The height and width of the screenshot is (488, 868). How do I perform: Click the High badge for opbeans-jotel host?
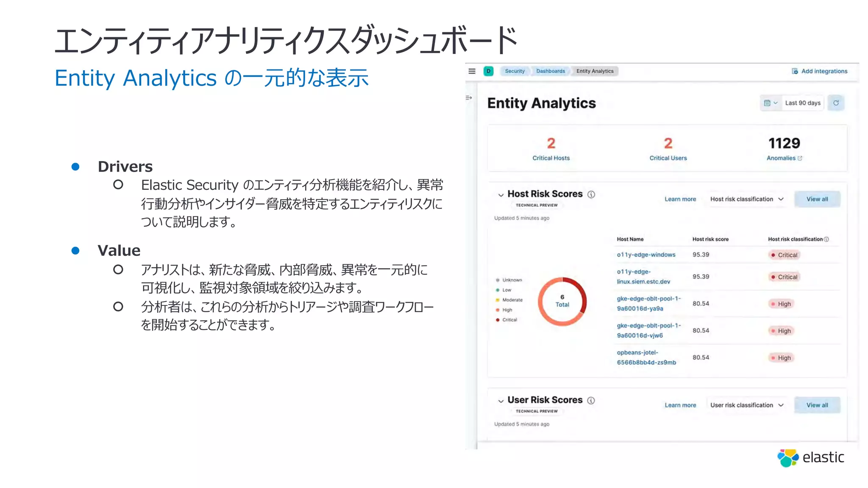781,358
